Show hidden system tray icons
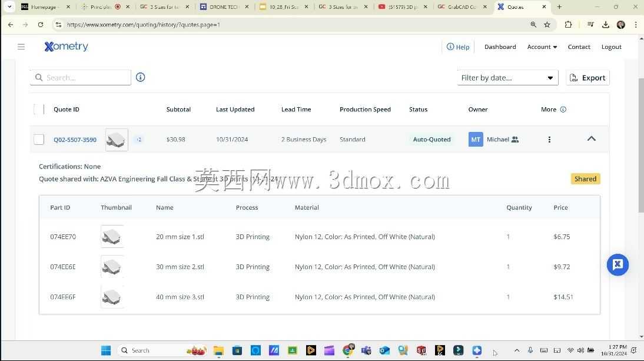This screenshot has height=361, width=644. (517, 350)
